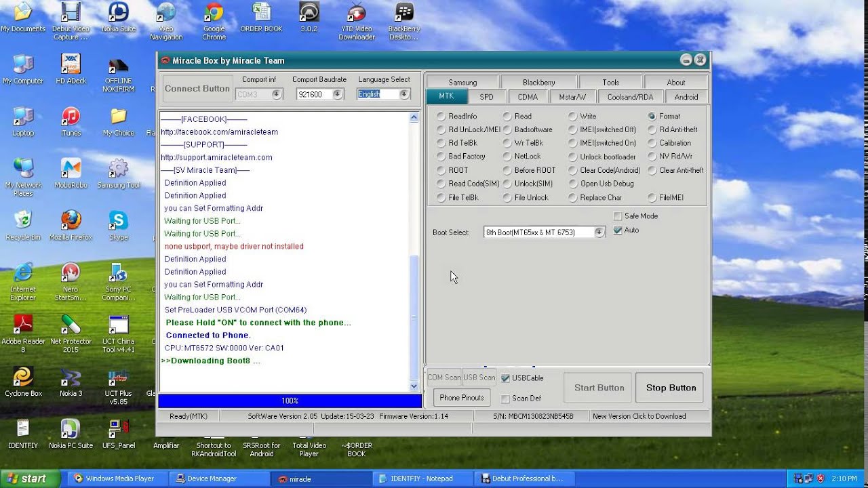Launch iTunes desktop icon
The height and width of the screenshot is (488, 868).
71,122
